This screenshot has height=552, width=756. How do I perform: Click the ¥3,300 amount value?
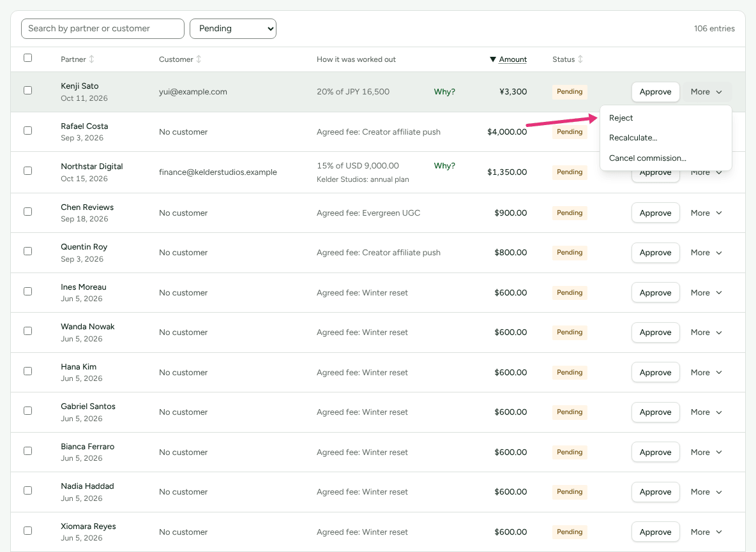click(x=513, y=91)
